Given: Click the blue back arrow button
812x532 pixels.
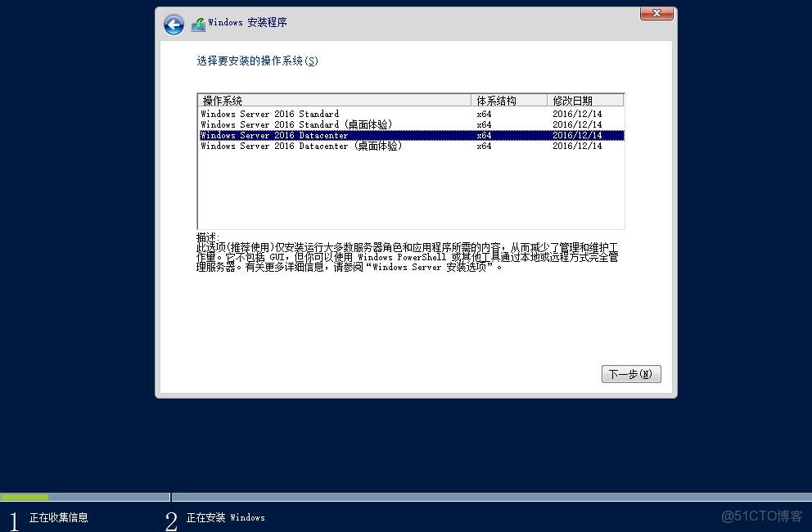Looking at the screenshot, I should point(174,25).
